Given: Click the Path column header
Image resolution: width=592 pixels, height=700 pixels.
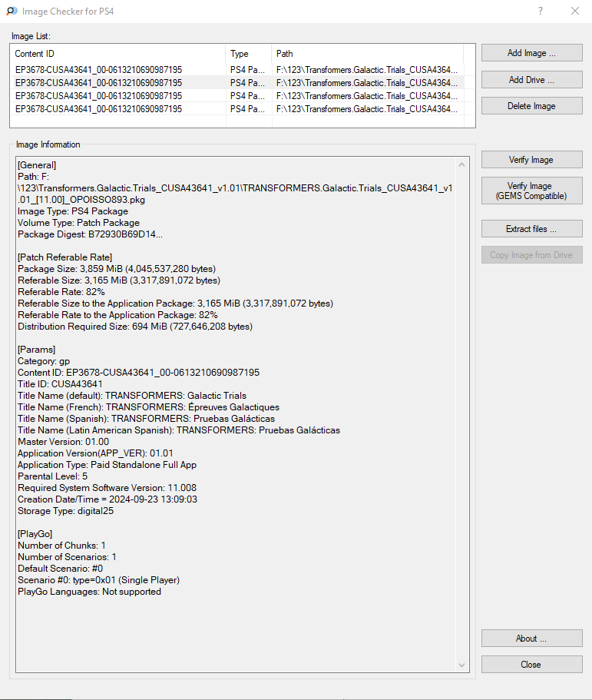Looking at the screenshot, I should (367, 54).
